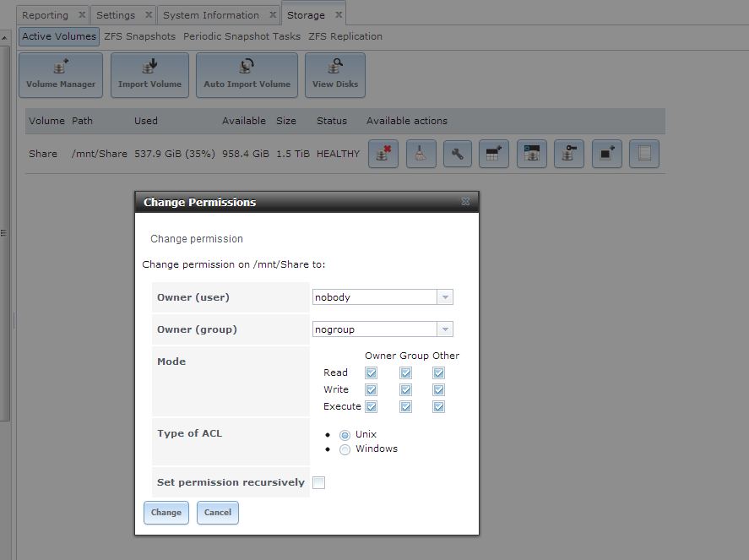
Task: Enable Set permission recursively checkbox
Action: pyautogui.click(x=318, y=482)
